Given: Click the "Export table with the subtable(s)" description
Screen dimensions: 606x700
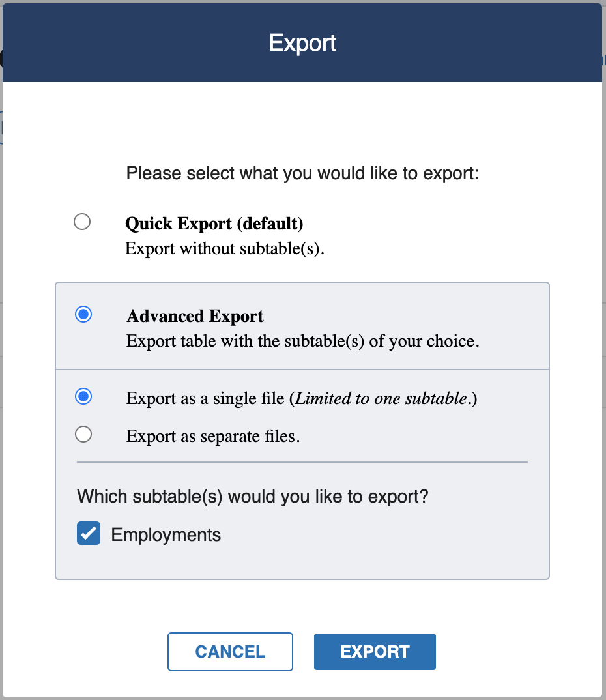Looking at the screenshot, I should tap(246, 341).
